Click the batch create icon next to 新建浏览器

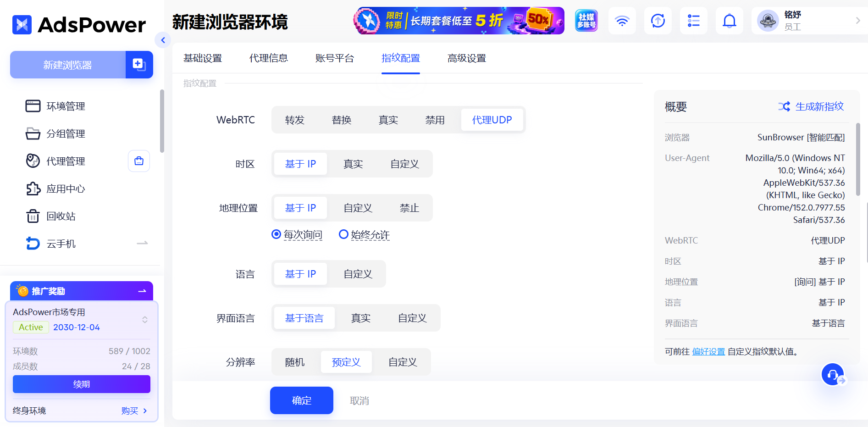[139, 65]
